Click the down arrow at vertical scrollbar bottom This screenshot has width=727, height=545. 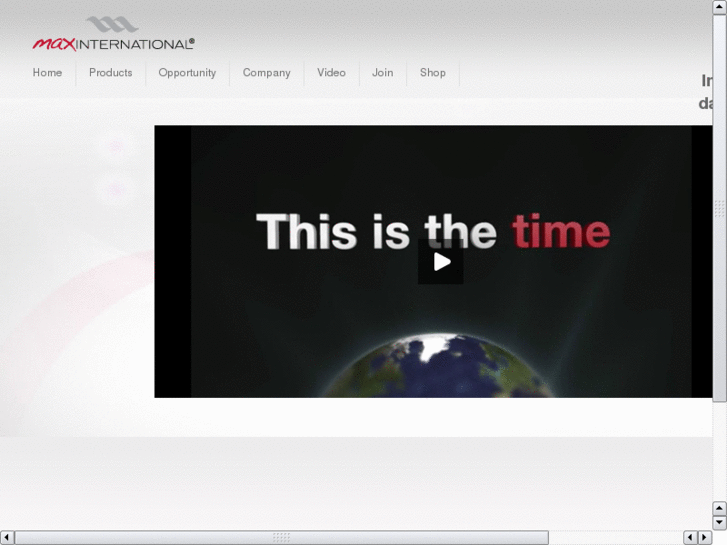pos(719,523)
